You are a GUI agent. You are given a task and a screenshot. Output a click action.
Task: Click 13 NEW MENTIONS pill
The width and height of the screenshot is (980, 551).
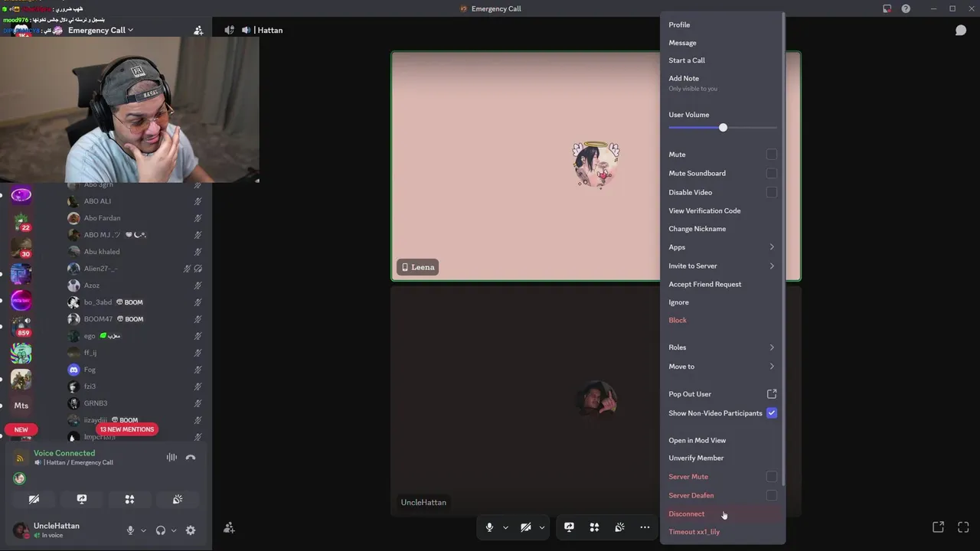tap(127, 429)
